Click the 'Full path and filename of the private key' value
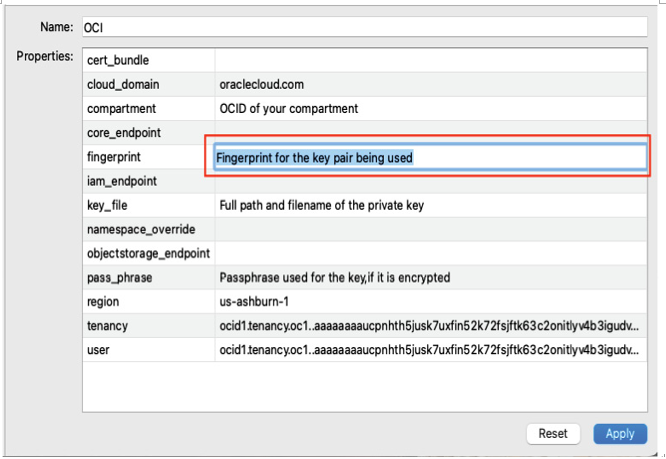Screen dimensions: 666x459 coord(322,206)
